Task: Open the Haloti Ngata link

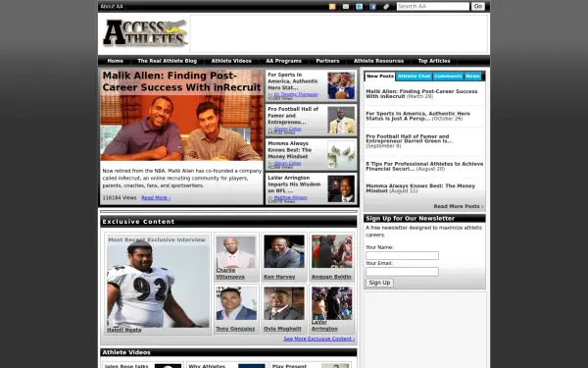Action: [x=124, y=330]
